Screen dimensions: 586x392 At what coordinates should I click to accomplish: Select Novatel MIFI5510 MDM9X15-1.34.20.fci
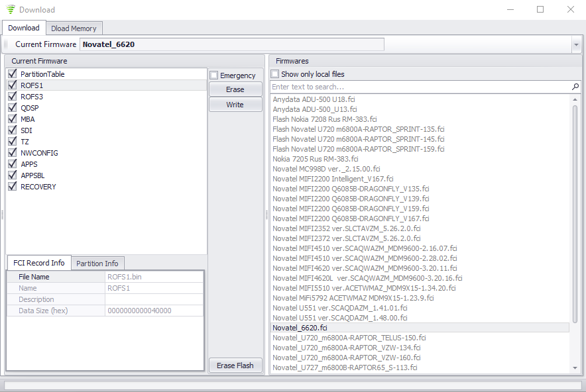click(364, 288)
